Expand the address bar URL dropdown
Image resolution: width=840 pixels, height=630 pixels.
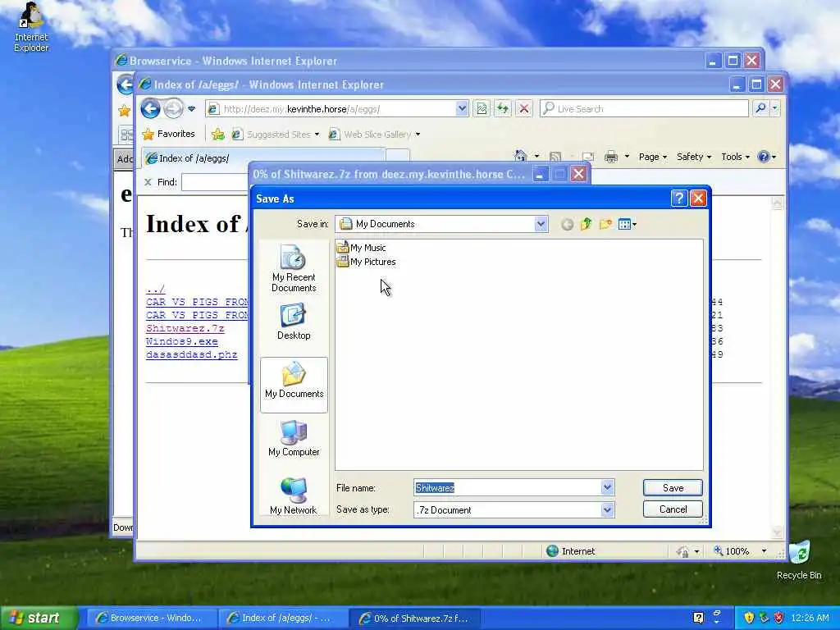pyautogui.click(x=462, y=109)
